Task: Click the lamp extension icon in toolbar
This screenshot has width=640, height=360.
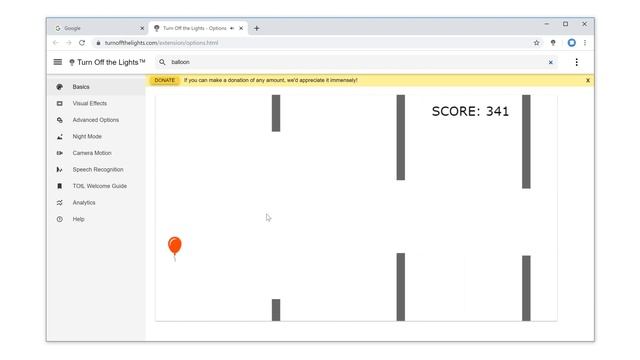Action: coord(553,43)
